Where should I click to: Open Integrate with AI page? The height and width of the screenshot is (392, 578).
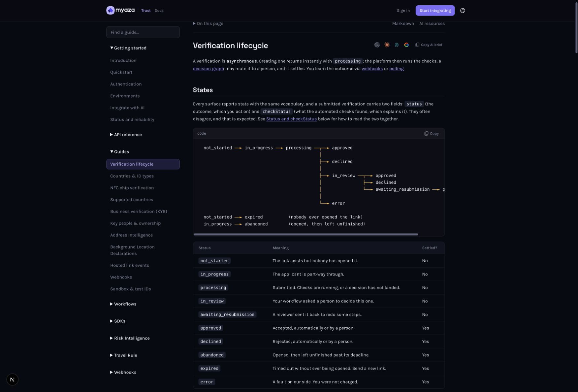pos(127,108)
